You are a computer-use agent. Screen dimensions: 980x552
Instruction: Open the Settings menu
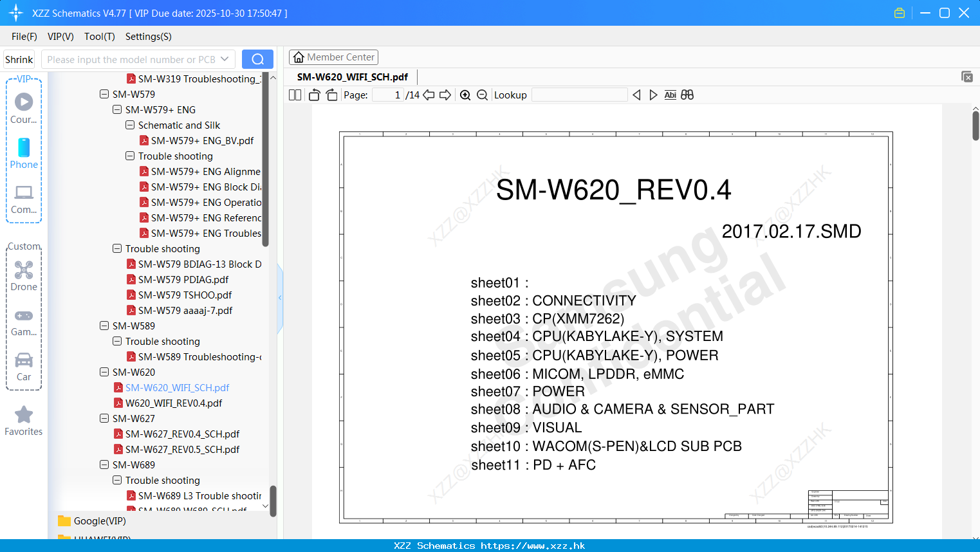(149, 37)
